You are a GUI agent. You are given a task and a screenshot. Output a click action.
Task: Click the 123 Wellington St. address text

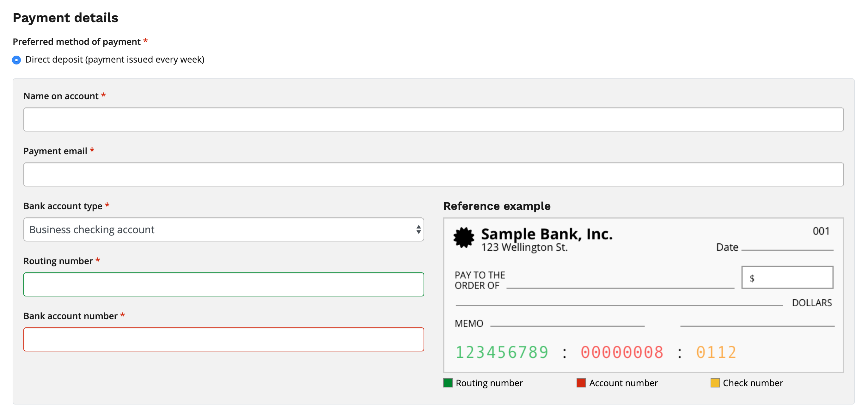point(524,247)
